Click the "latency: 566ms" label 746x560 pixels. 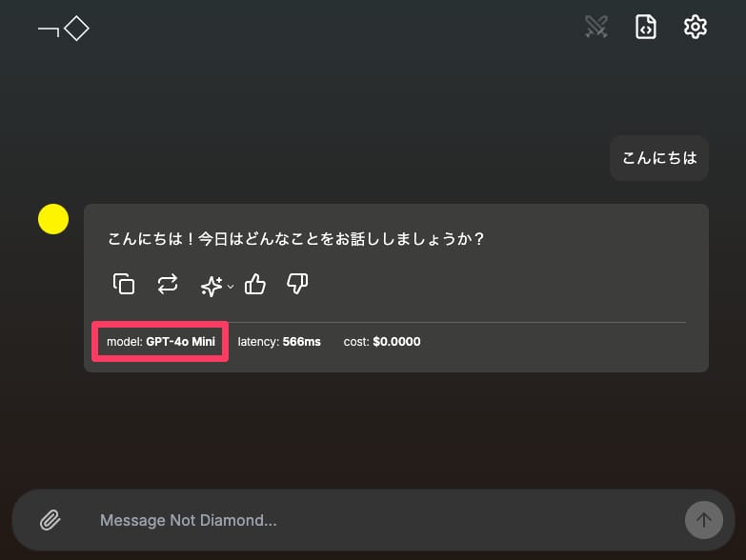click(279, 341)
